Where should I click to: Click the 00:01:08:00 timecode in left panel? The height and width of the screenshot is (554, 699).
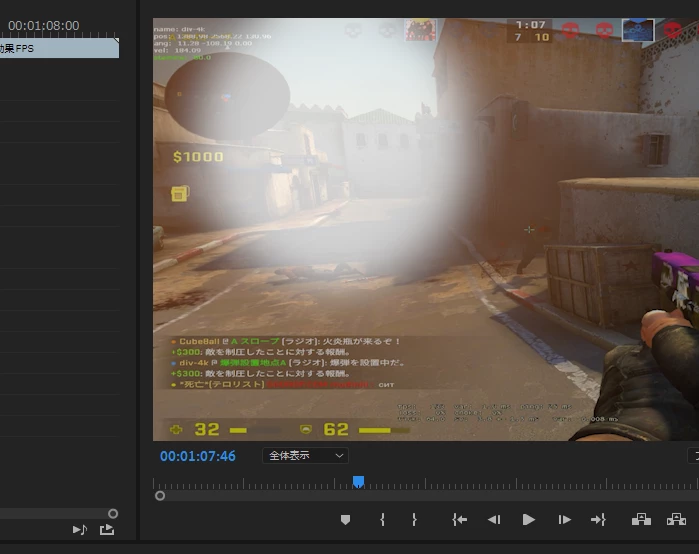pos(44,25)
